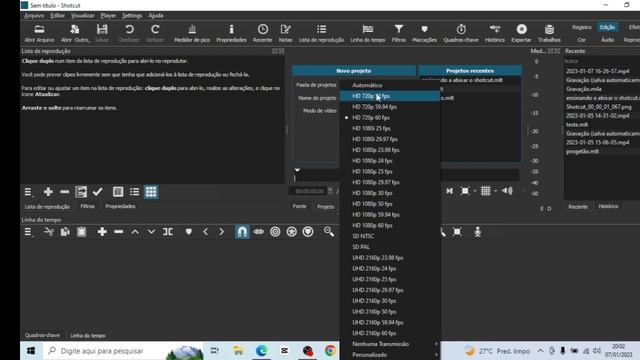Open the playlist hamburger menu
Image resolution: width=640 pixels, height=360 pixels.
[x=28, y=192]
